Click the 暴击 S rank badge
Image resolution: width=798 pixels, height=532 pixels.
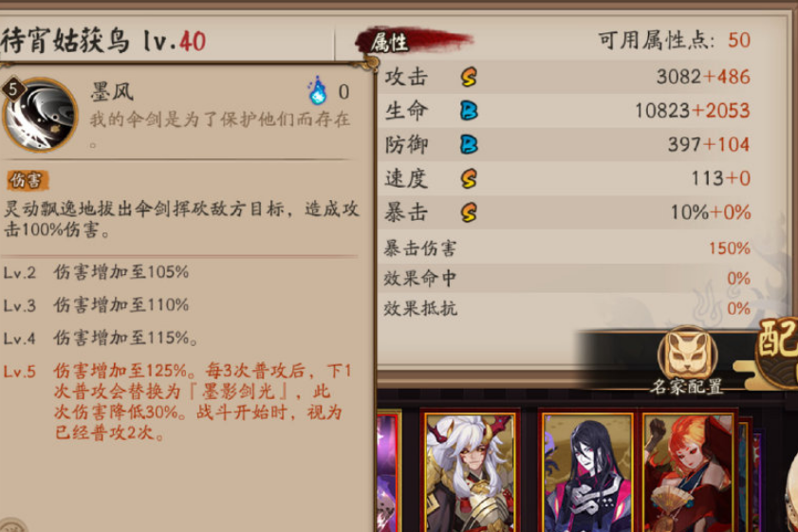[469, 212]
